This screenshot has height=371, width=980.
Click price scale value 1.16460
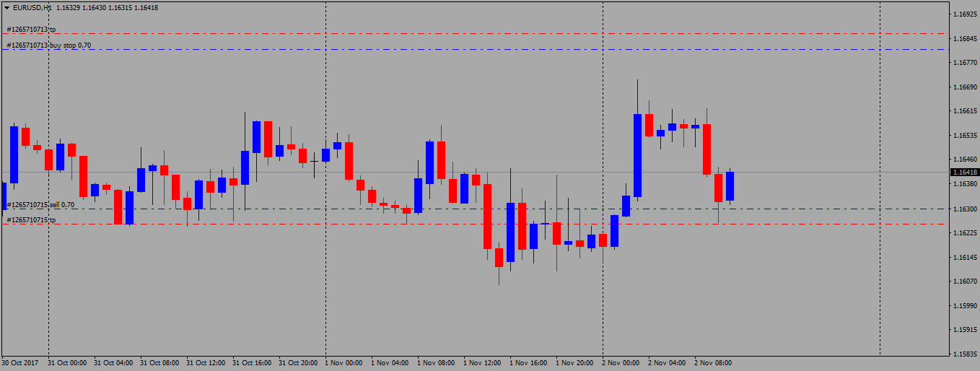[964, 160]
